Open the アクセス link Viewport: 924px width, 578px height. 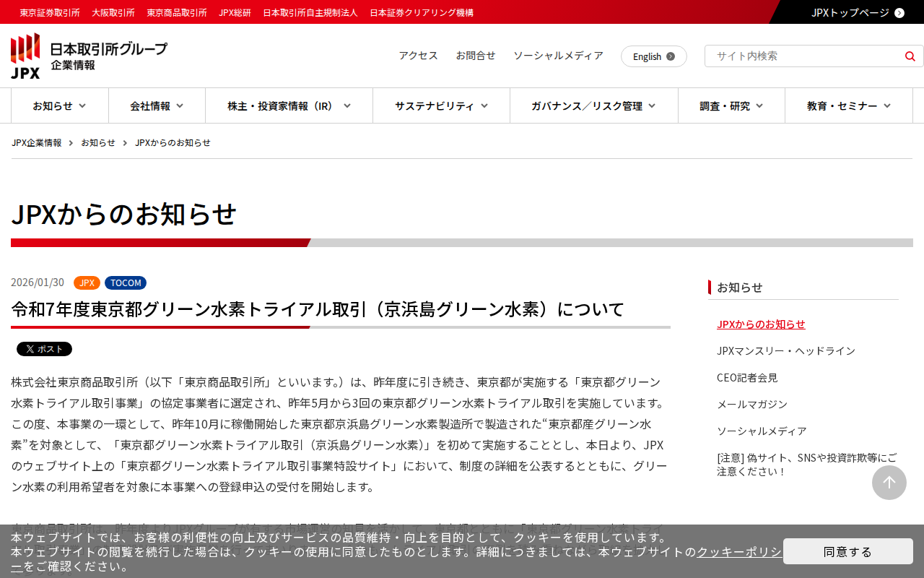click(419, 56)
